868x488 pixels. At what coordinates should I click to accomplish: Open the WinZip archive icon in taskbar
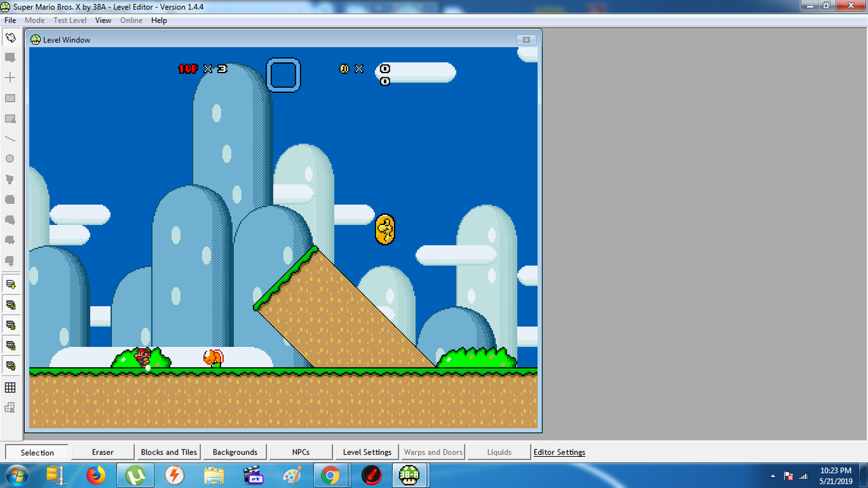coord(55,476)
